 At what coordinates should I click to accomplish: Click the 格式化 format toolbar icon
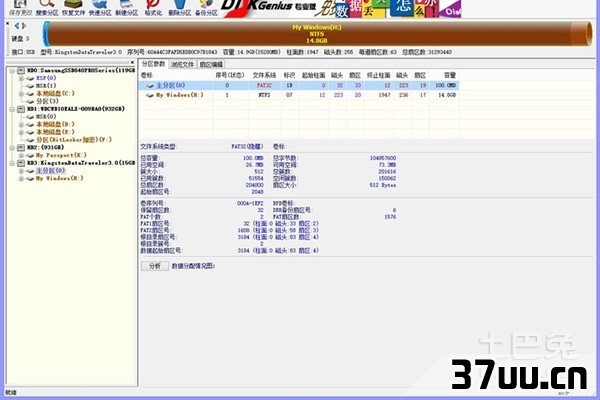153,7
